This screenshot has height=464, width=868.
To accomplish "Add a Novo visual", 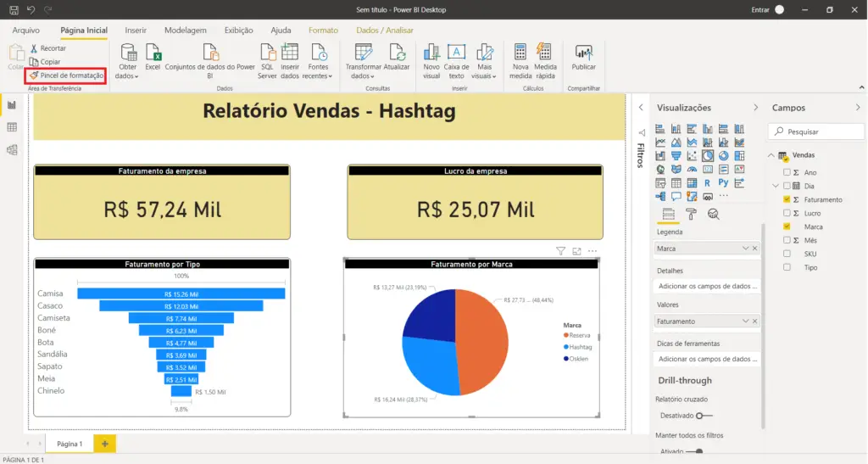I will [431, 61].
